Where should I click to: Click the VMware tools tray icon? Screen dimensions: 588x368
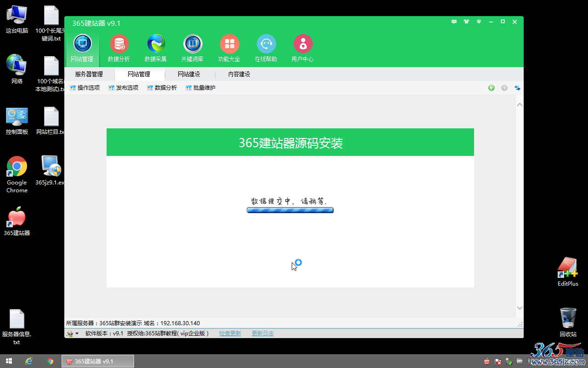520,361
